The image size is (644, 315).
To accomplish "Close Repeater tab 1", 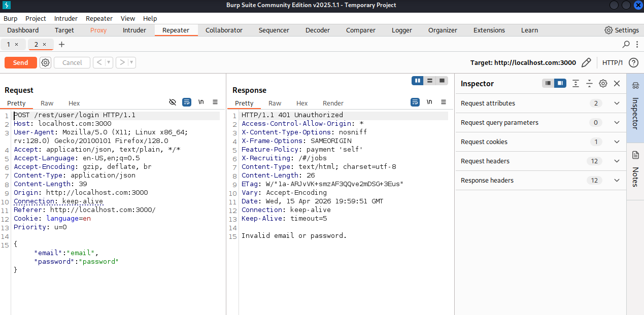I will coord(16,44).
